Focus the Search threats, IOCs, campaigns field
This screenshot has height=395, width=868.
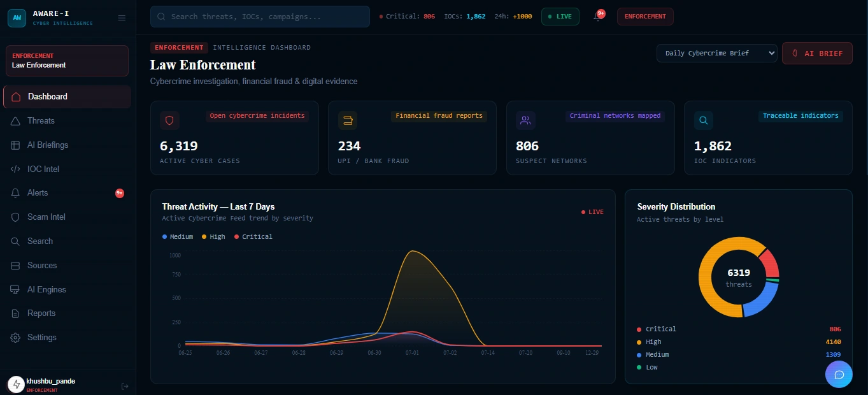point(260,17)
